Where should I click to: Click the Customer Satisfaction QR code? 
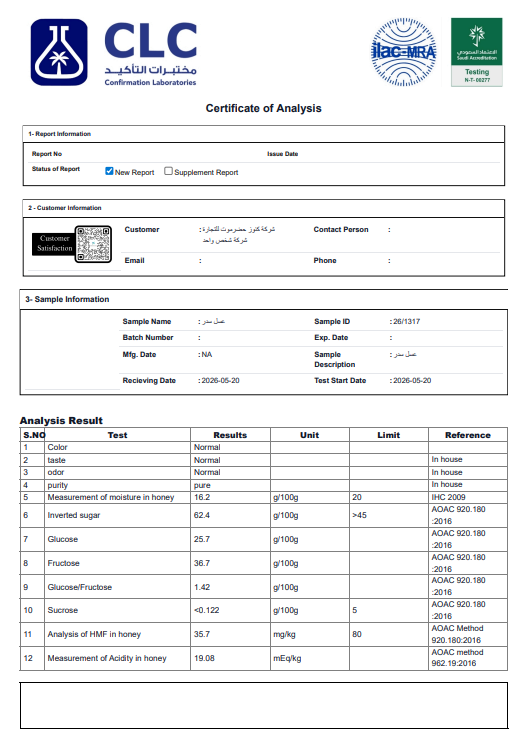point(94,244)
